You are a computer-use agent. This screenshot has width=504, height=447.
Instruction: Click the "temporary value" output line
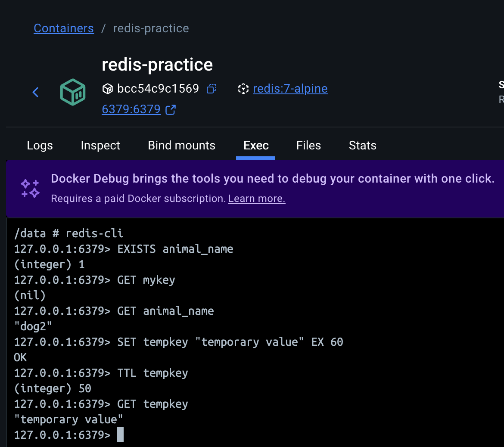[68, 419]
